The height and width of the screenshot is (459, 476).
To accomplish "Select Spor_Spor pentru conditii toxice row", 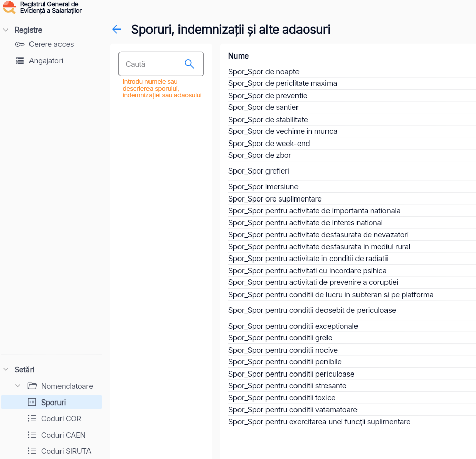I will point(281,398).
